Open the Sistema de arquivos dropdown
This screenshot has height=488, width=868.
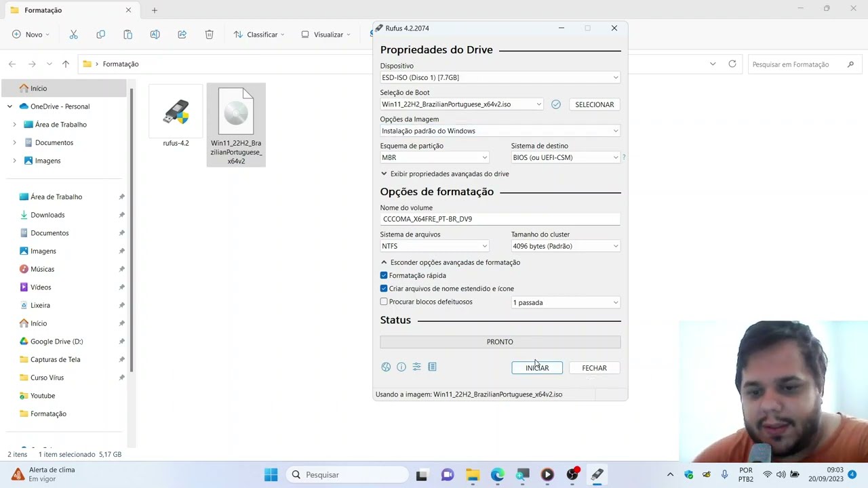[434, 246]
